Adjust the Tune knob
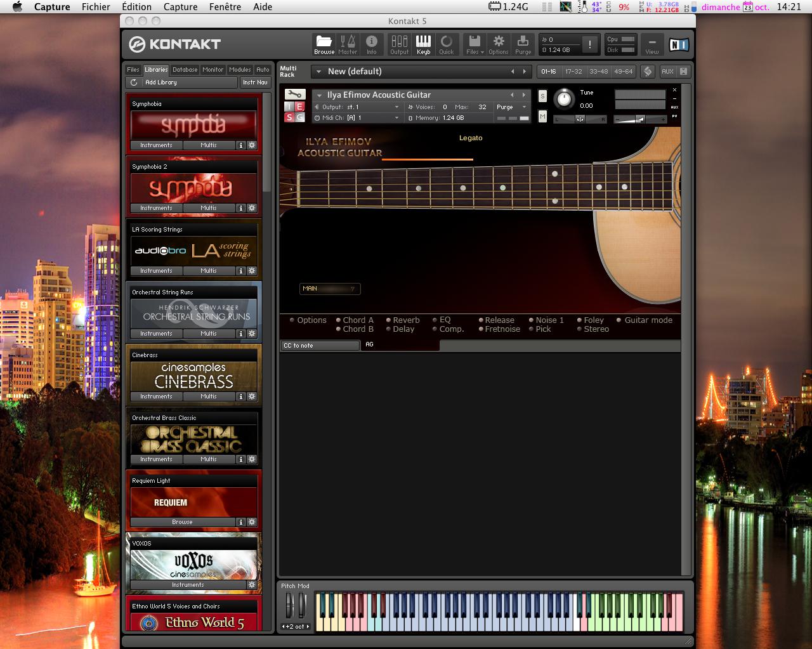Screen dimensions: 812x649 (564, 99)
